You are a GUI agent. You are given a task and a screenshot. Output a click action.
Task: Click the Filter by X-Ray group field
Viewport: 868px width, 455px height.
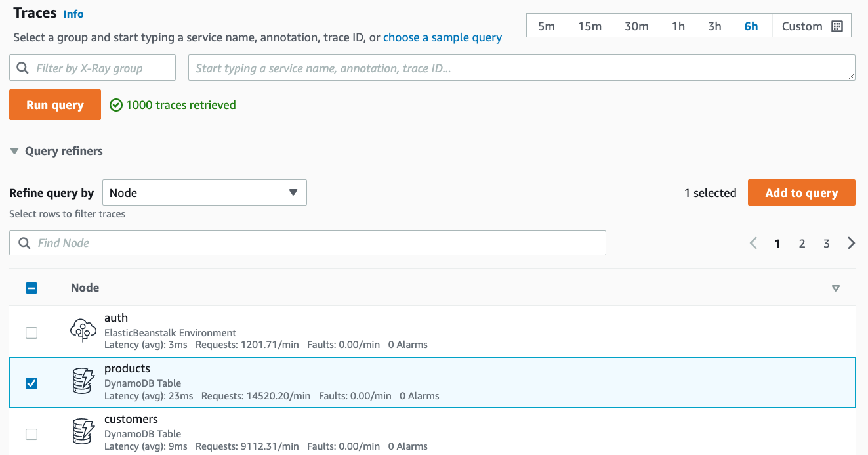click(x=93, y=68)
